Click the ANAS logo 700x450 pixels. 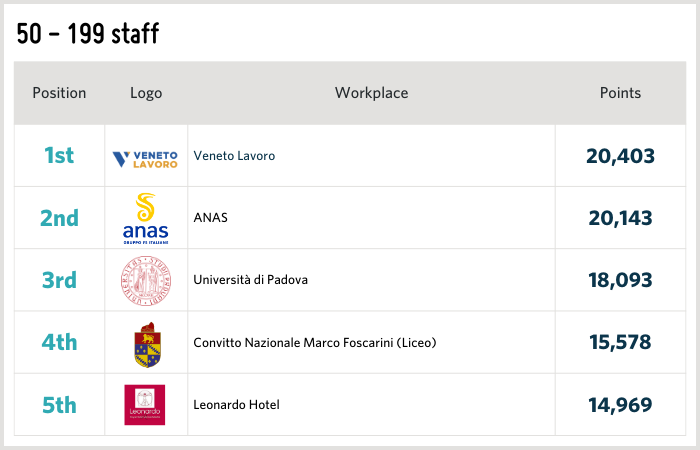[x=145, y=218]
